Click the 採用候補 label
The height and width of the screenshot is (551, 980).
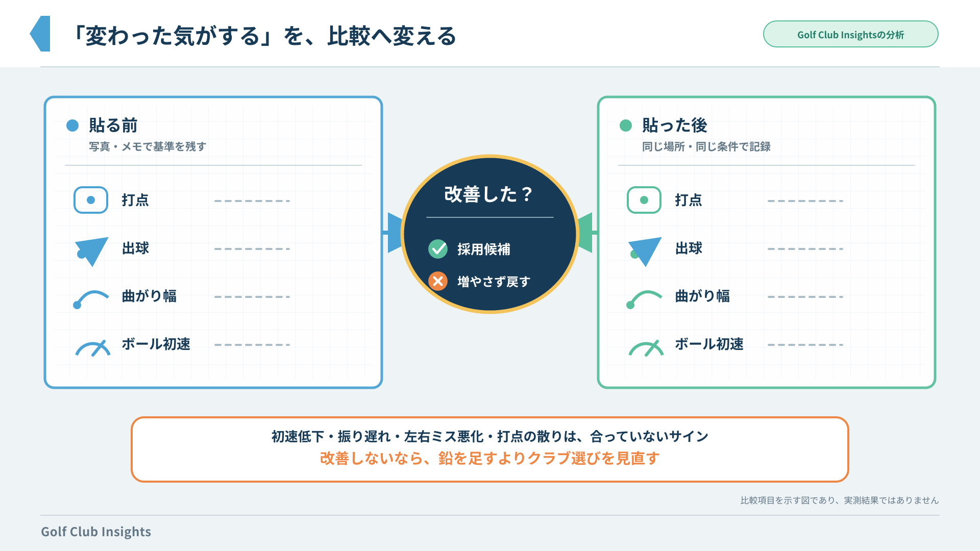[484, 249]
